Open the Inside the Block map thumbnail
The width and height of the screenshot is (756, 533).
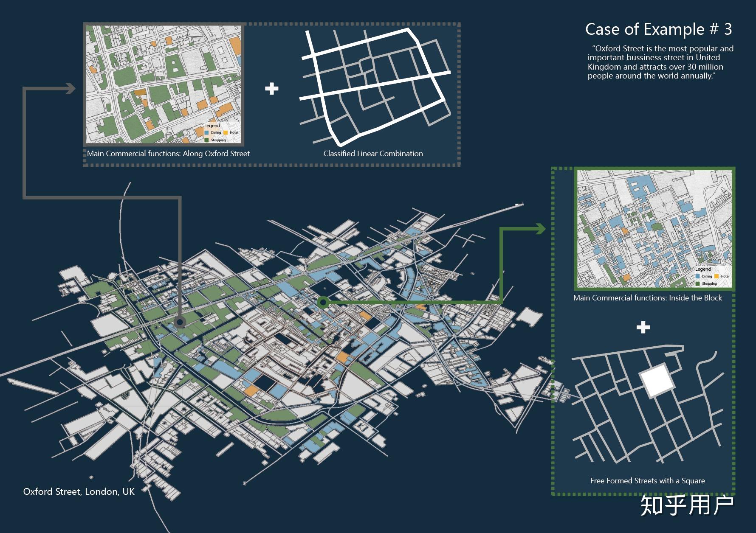[x=654, y=229]
